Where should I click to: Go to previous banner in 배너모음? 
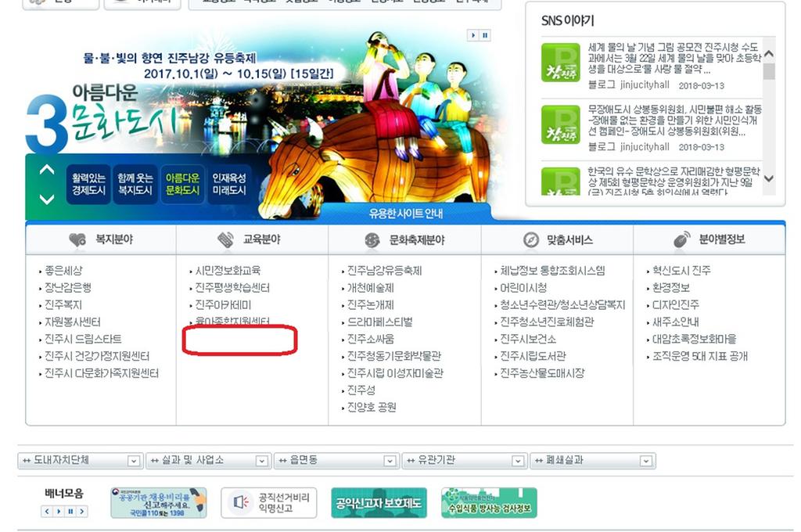(x=47, y=511)
